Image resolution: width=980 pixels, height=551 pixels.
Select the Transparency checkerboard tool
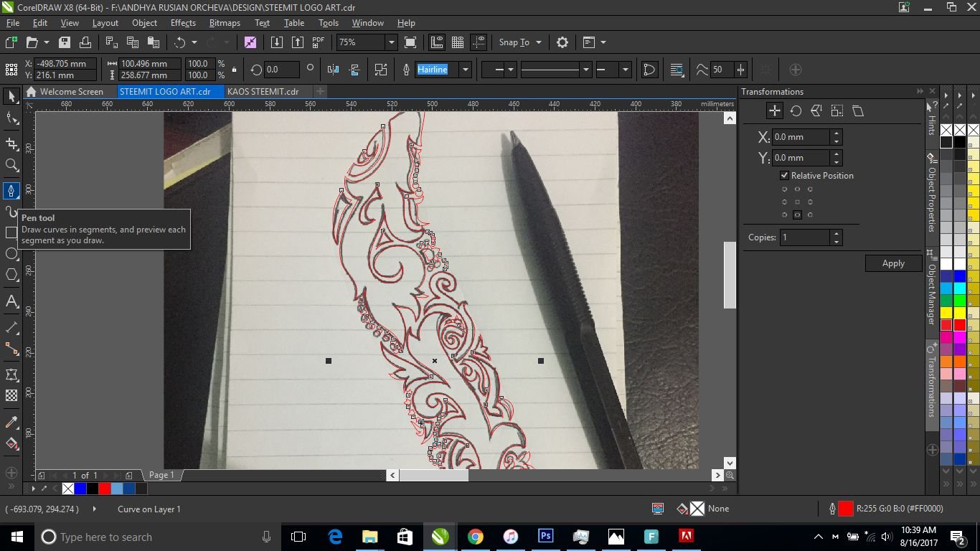[x=11, y=395]
